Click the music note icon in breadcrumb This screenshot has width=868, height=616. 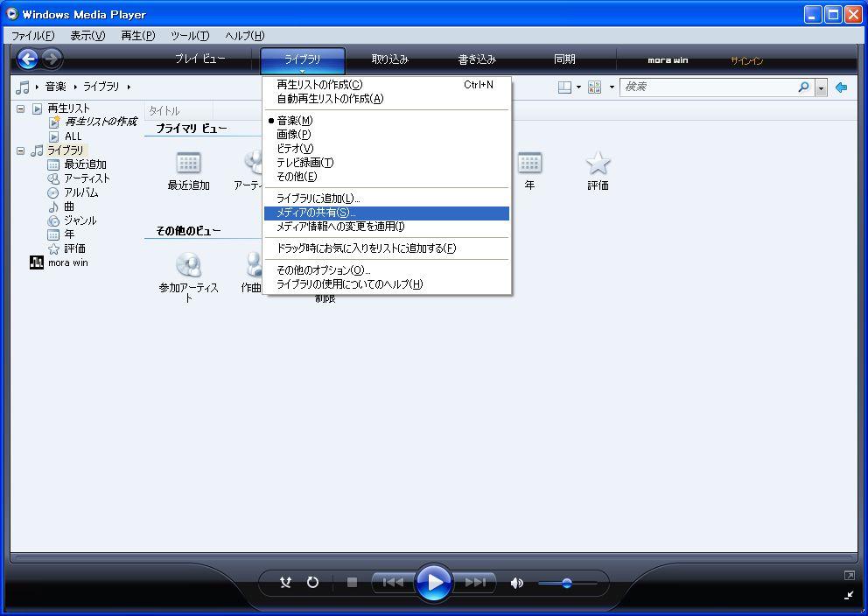pos(22,87)
